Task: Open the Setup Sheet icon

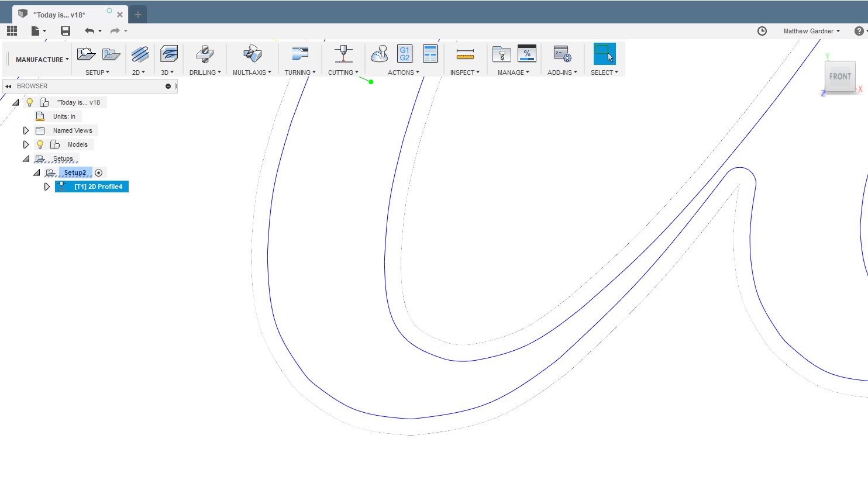Action: click(430, 54)
